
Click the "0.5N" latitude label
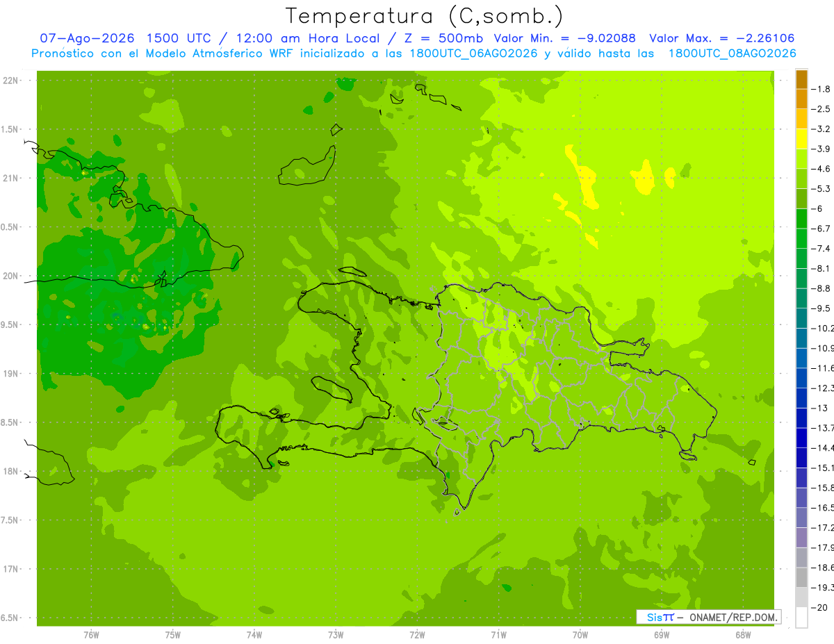(x=10, y=227)
